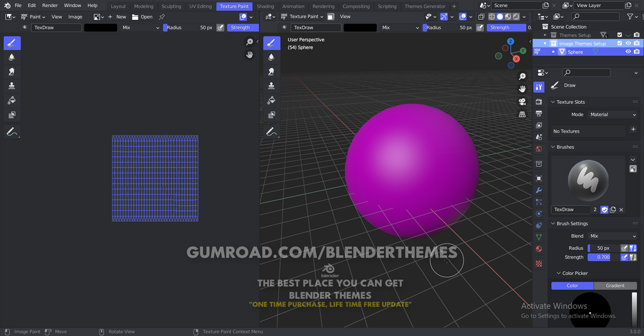Uncheck the Themes Setup collection checkbox

(620, 35)
